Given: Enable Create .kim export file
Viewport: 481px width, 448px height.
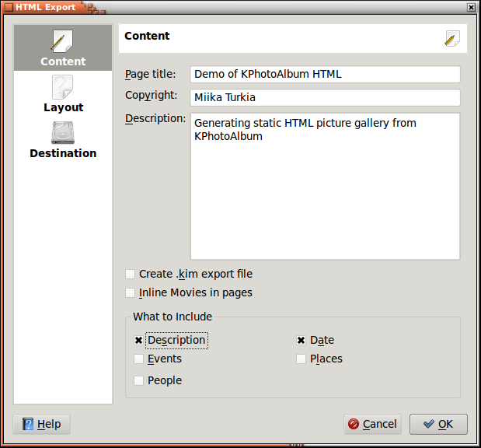Looking at the screenshot, I should [x=130, y=274].
